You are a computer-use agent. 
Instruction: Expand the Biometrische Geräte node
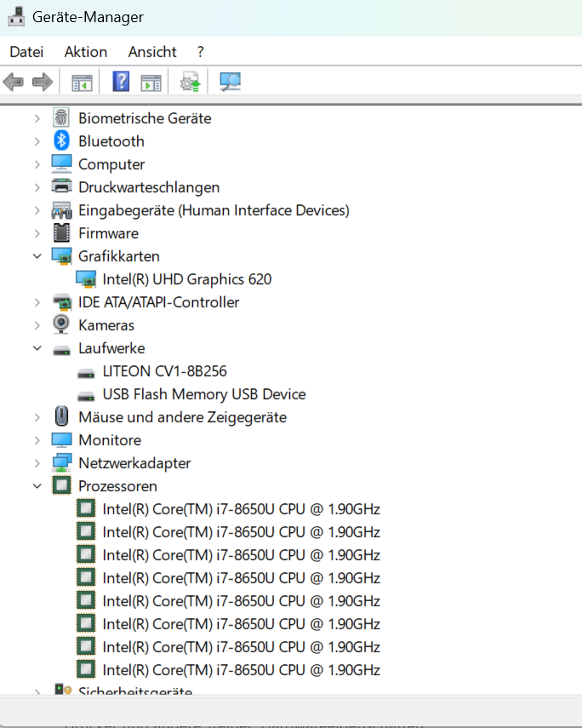[x=37, y=118]
